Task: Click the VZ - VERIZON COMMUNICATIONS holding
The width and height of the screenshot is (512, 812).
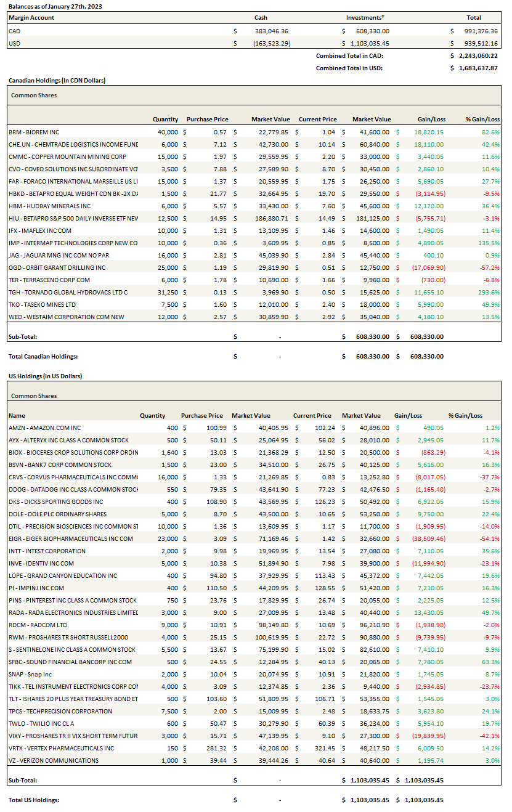Action: coord(54,760)
